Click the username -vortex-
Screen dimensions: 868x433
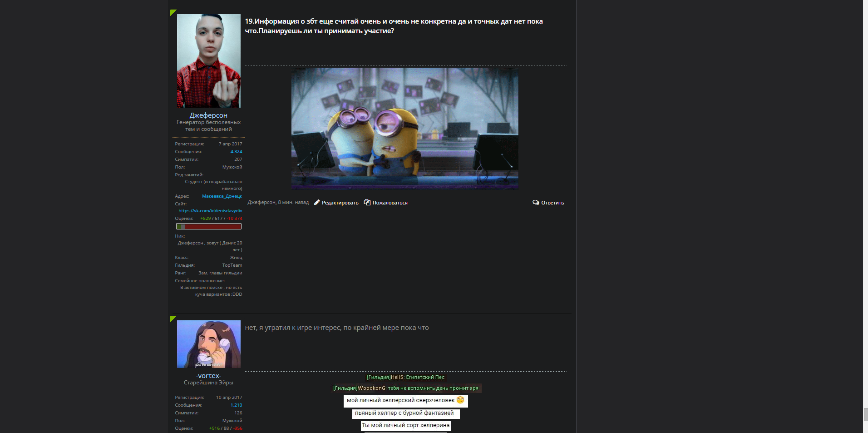point(208,376)
